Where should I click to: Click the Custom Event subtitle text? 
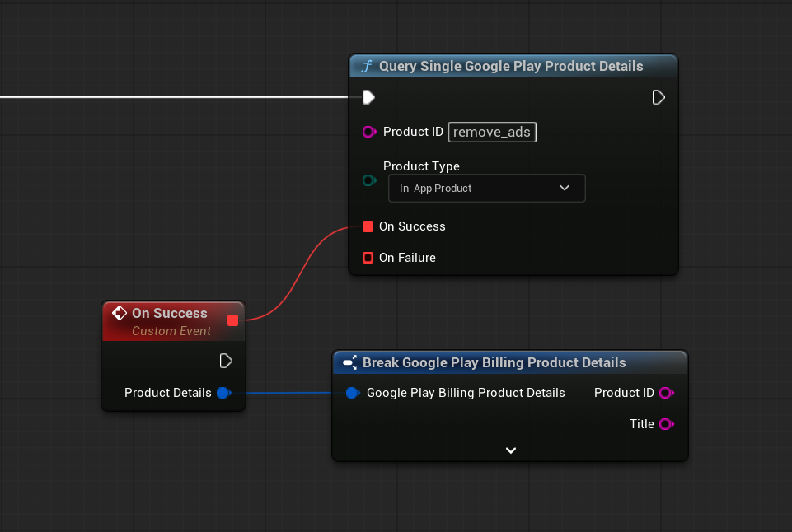pyautogui.click(x=171, y=330)
